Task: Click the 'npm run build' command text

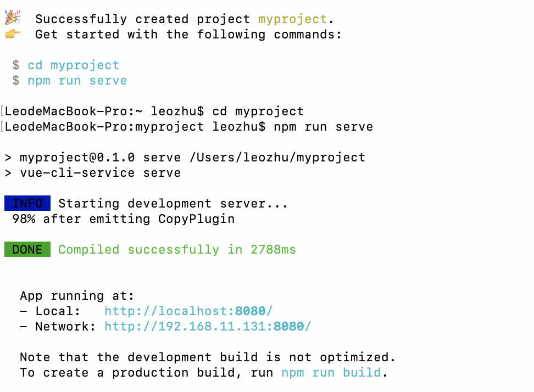Action: pos(331,373)
